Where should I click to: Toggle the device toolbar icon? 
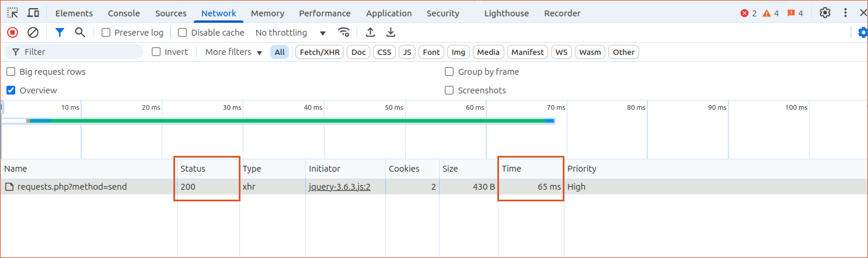(x=33, y=13)
